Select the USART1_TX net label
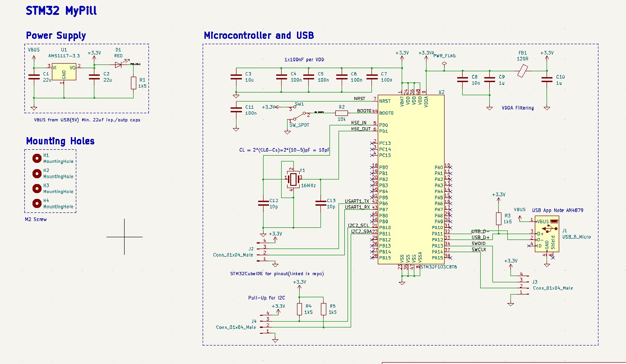Screen dimensions: 626x364 coord(357,201)
